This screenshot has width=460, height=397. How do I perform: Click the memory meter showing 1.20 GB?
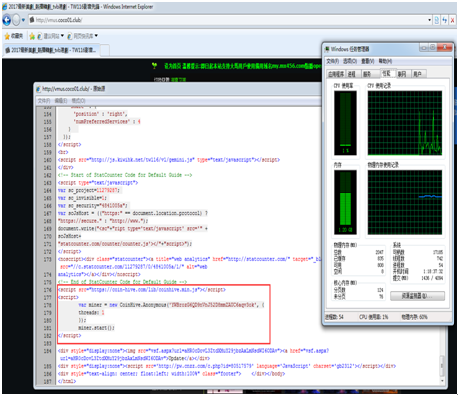pos(345,202)
